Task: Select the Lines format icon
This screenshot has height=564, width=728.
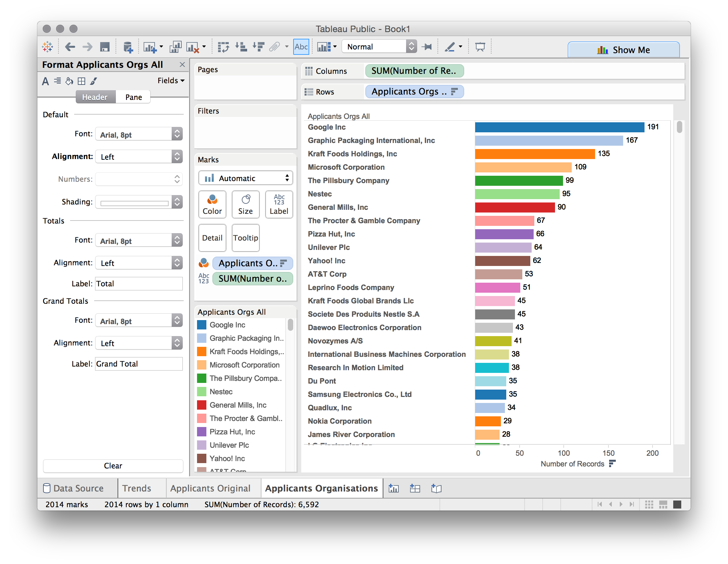Action: pyautogui.click(x=94, y=81)
